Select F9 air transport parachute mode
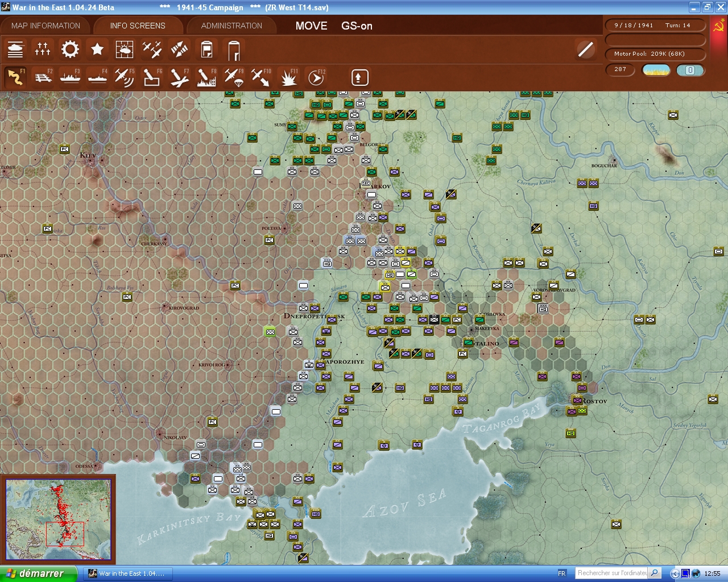Viewport: 728px width, 582px height. 234,77
